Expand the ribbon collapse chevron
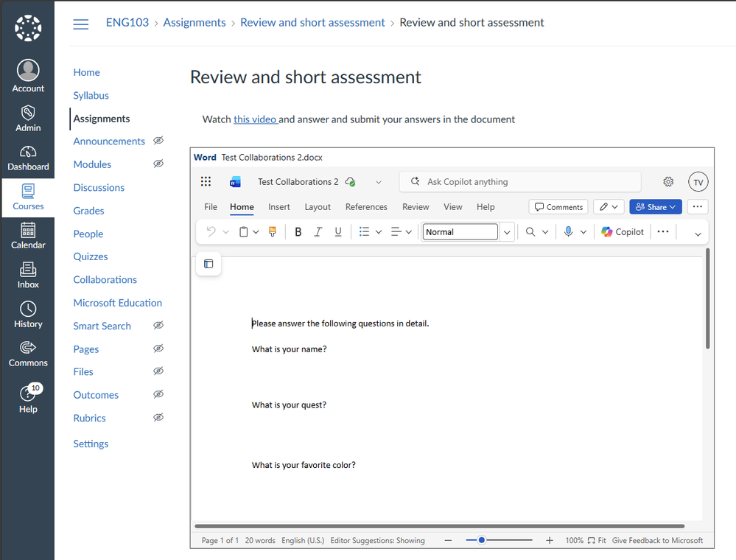736x560 pixels. pyautogui.click(x=698, y=234)
